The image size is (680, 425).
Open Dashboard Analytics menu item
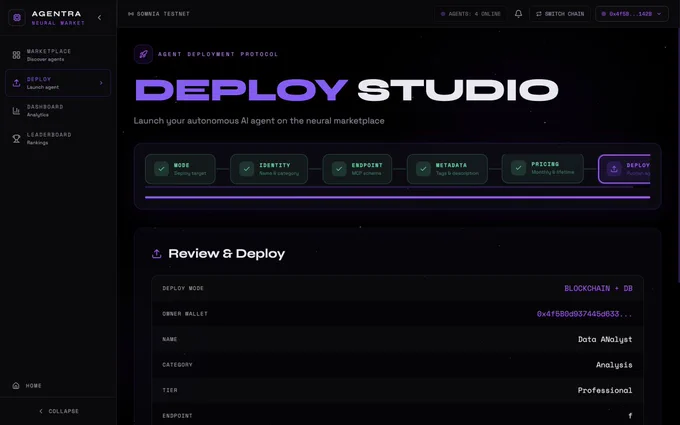coord(58,111)
